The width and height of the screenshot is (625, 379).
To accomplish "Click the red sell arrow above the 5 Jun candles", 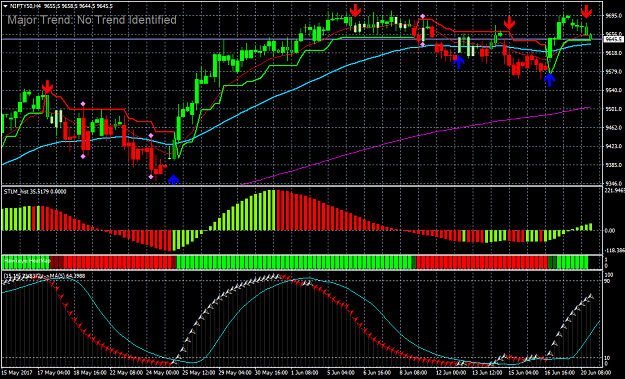I will point(355,11).
